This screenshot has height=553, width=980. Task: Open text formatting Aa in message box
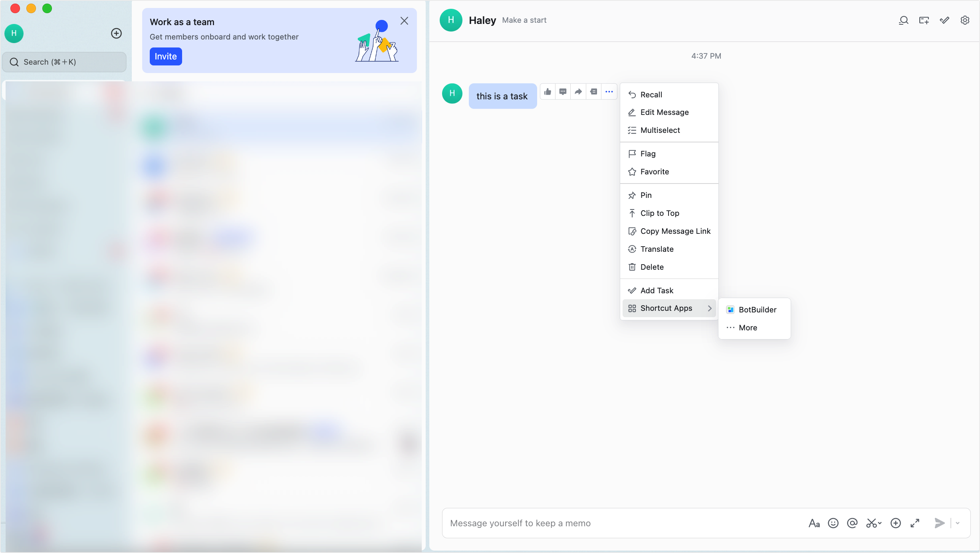pyautogui.click(x=814, y=523)
